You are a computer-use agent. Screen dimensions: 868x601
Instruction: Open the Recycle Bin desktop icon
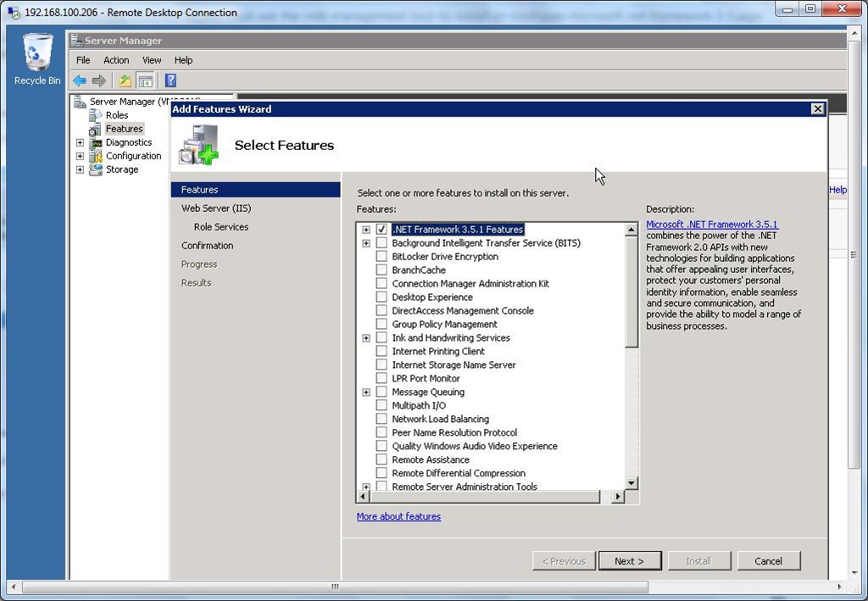point(37,58)
